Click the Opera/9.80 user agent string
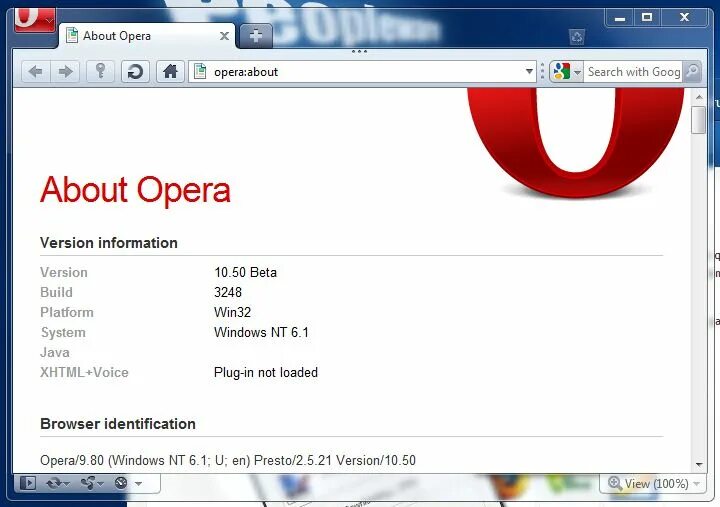The image size is (720, 507). click(228, 460)
